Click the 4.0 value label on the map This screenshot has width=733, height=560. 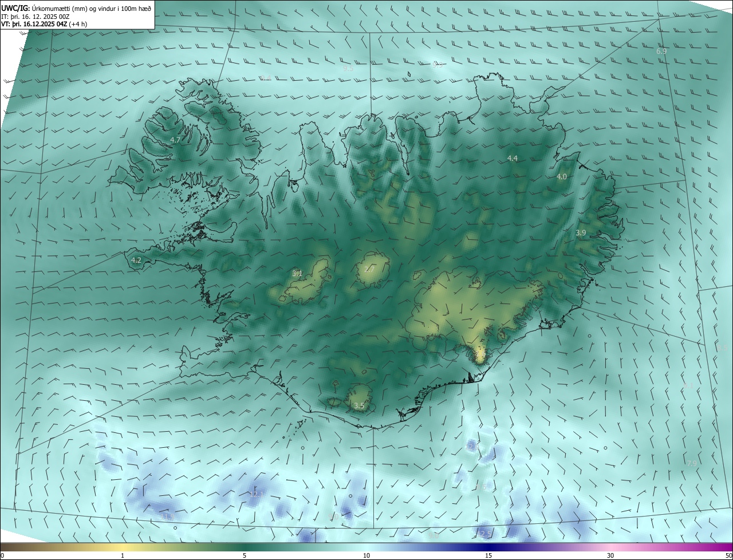click(562, 177)
